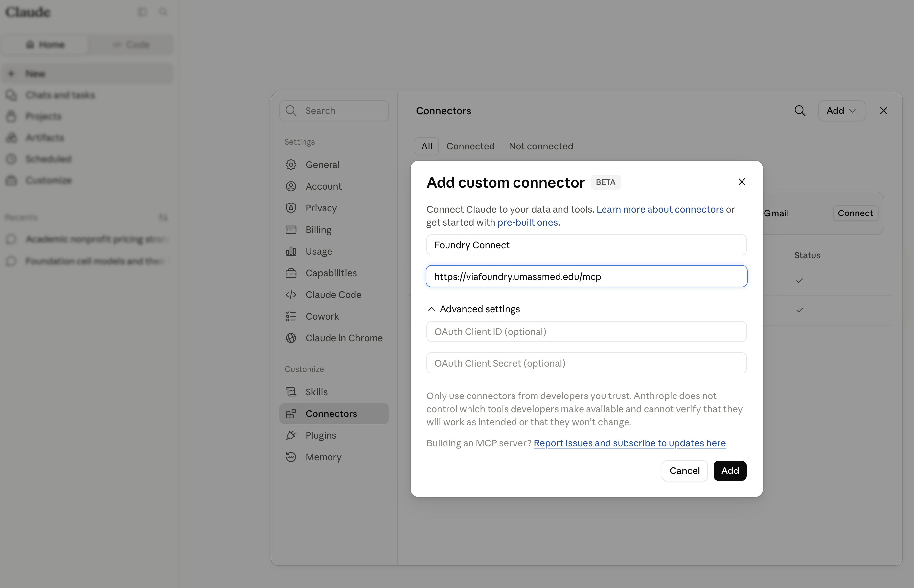
Task: Click the Usage bar chart icon
Action: [x=291, y=251]
